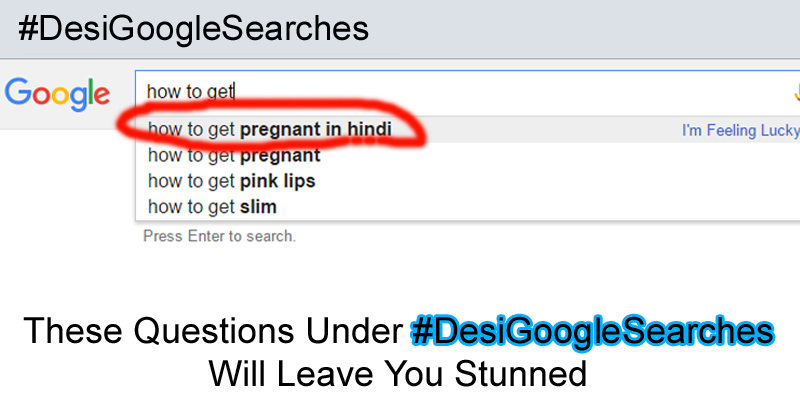Image resolution: width=800 pixels, height=420 pixels.
Task: Click the "Press Enter to search." hint text
Action: pos(219,237)
